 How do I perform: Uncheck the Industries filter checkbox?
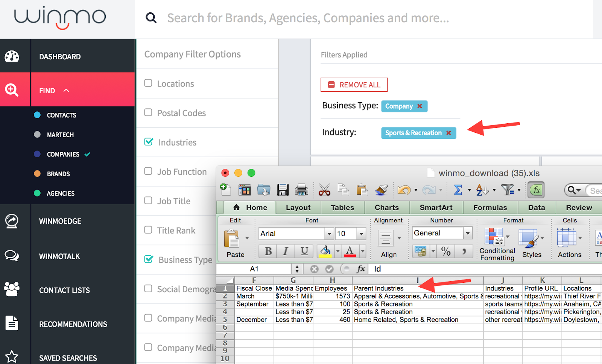pos(149,141)
